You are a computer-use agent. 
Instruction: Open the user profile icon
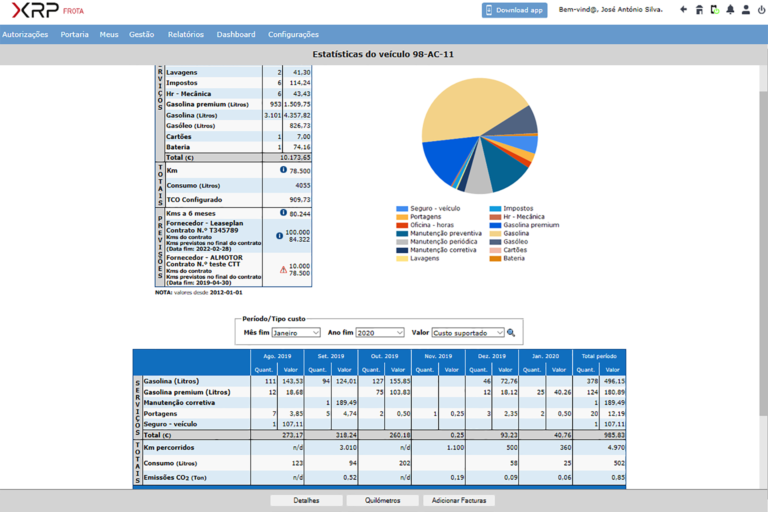(745, 10)
